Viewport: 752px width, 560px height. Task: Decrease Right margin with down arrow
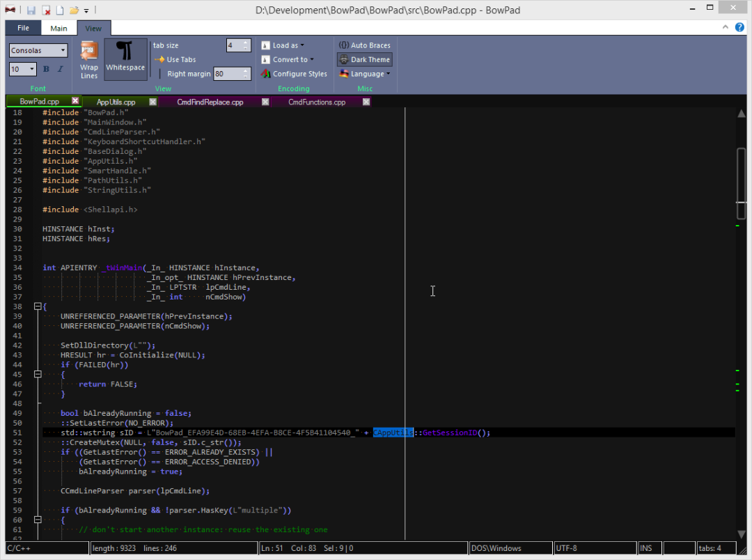[x=246, y=77]
